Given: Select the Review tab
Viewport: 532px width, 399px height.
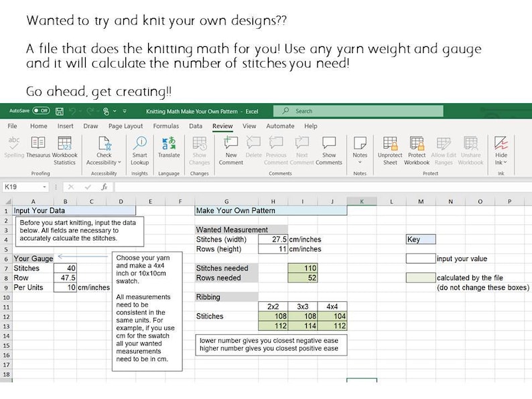Looking at the screenshot, I should [x=222, y=126].
